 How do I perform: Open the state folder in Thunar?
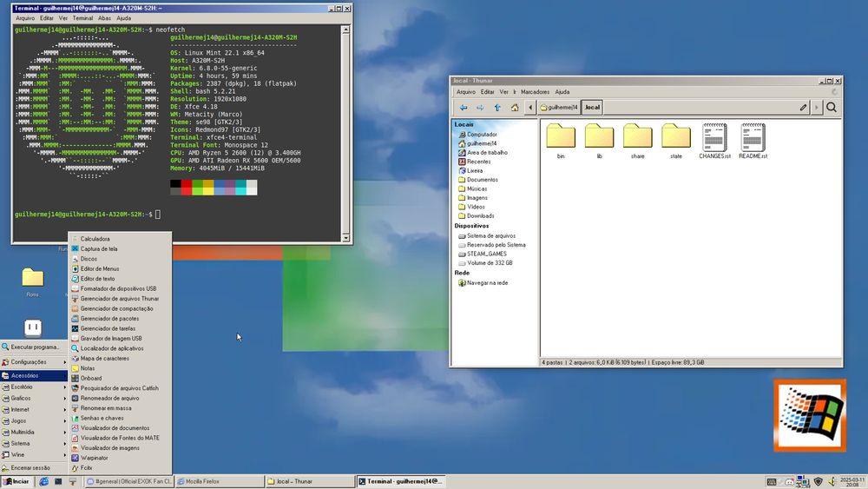(x=676, y=141)
